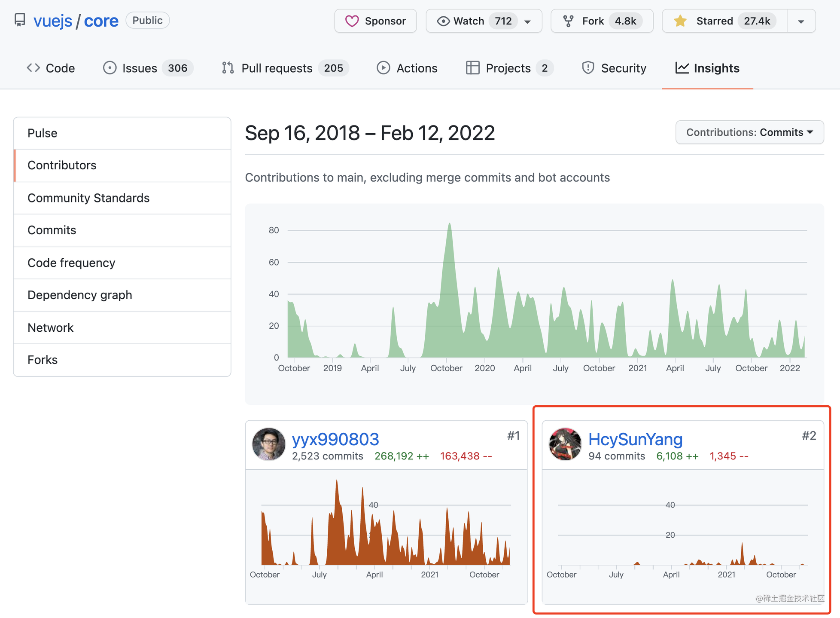Click the Security shield icon
This screenshot has height=618, width=840.
tap(588, 68)
